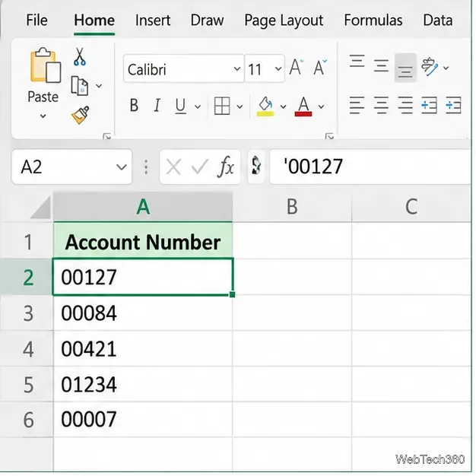This screenshot has width=476, height=476.
Task: Switch to the Draw tab
Action: click(x=208, y=21)
